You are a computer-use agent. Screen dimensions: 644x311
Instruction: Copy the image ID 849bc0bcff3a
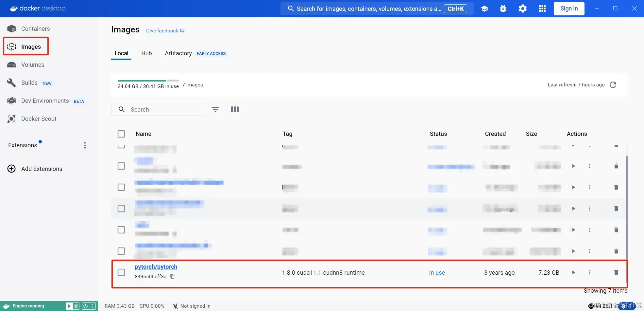pos(173,277)
